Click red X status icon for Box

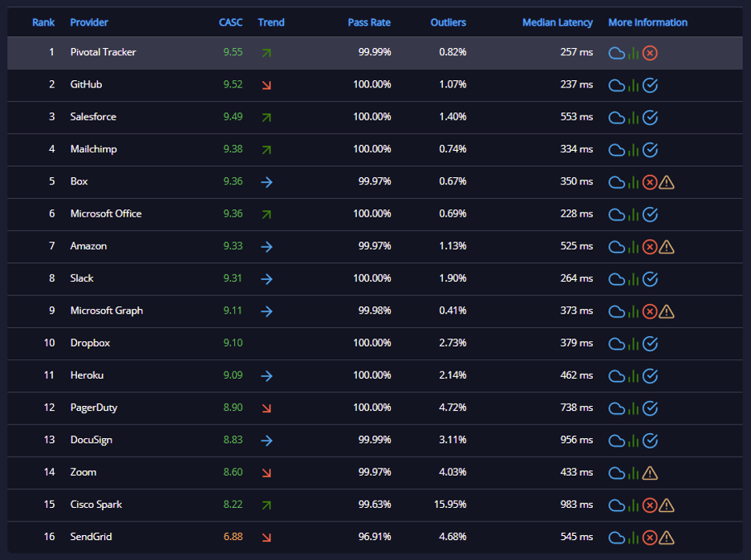(x=650, y=182)
